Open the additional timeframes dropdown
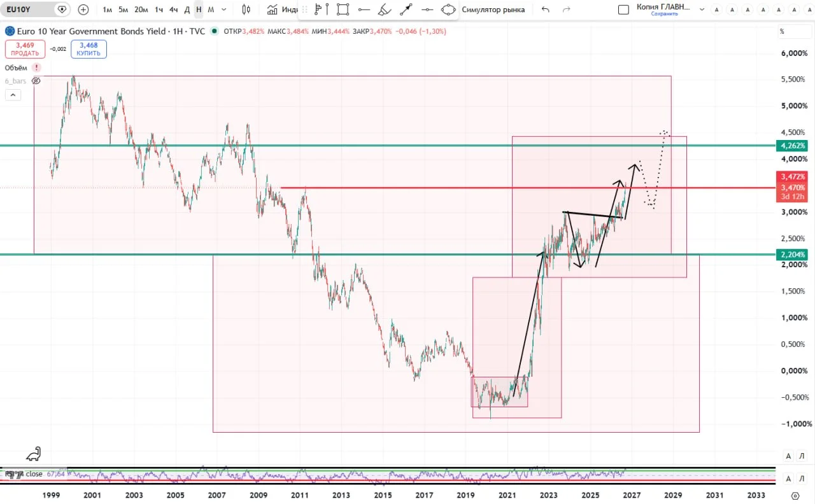Viewport: 815px width, 504px height. 225,10
